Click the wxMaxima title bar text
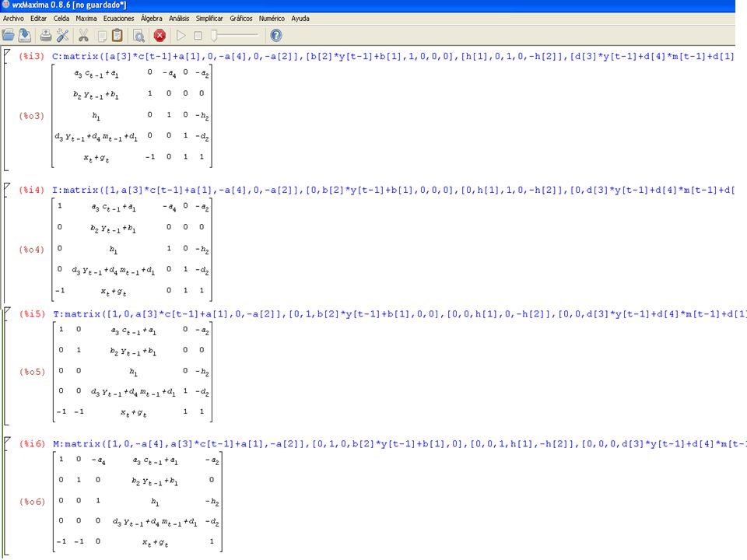 point(69,5)
